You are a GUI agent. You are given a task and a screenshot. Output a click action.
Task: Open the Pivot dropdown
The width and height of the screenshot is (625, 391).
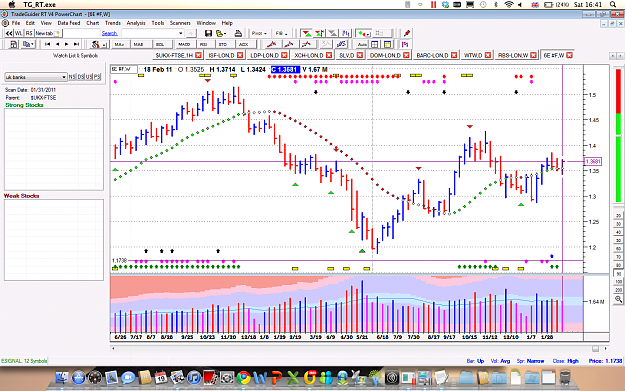point(259,33)
